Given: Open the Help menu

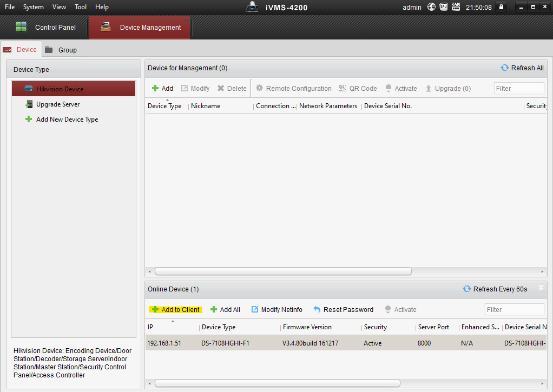Looking at the screenshot, I should [102, 7].
